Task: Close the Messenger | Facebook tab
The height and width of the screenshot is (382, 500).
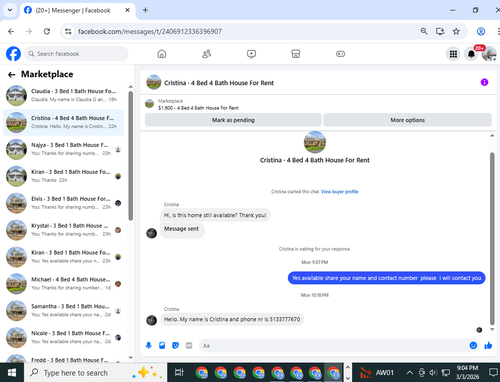Action: coord(127,10)
